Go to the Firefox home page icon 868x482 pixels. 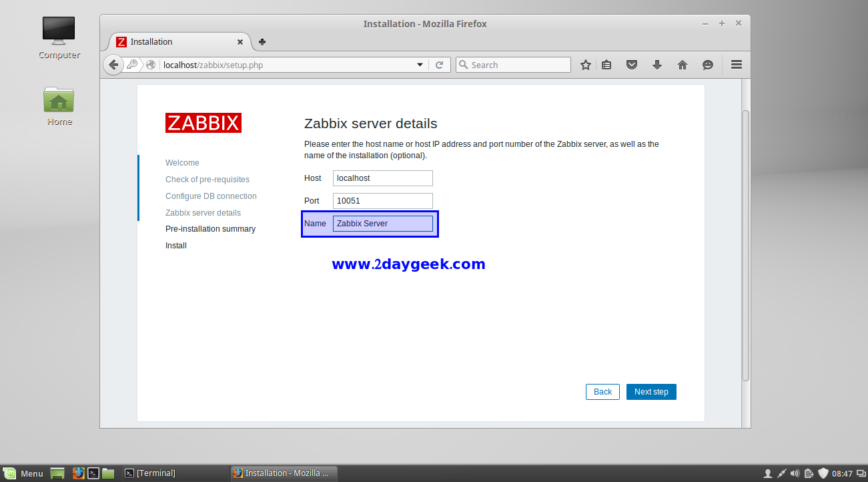coord(682,65)
